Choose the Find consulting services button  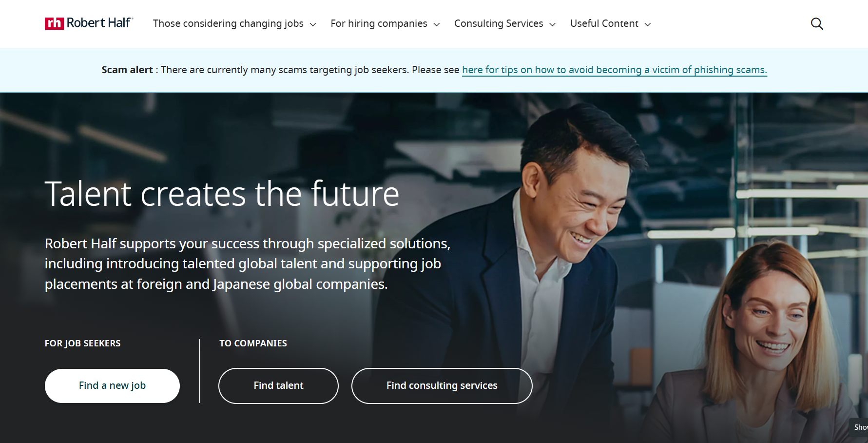point(442,385)
